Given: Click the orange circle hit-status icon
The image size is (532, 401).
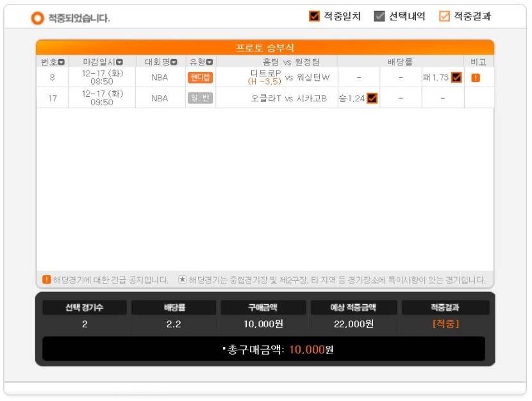Looking at the screenshot, I should coord(37,18).
